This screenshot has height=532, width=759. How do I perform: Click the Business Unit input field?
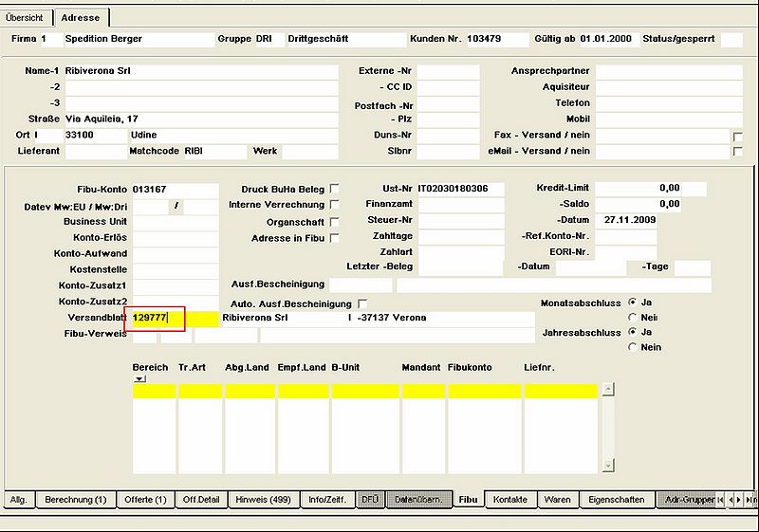tap(176, 222)
